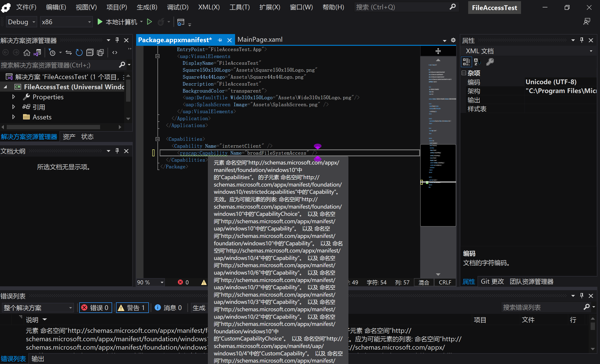Click the editor minimap scroll viewport

click(438, 185)
